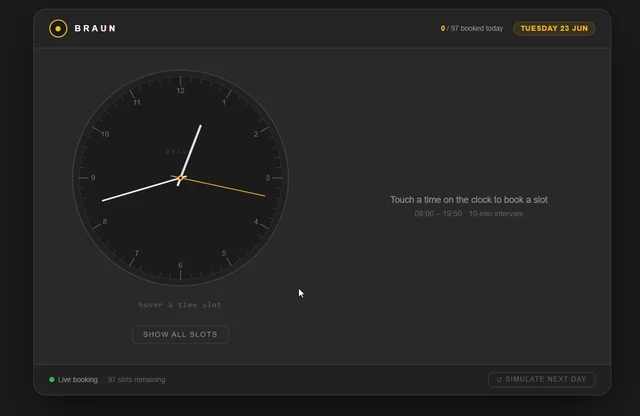Select the 4 numeral on the clock
Screen dimensions: 640x416
(256, 221)
